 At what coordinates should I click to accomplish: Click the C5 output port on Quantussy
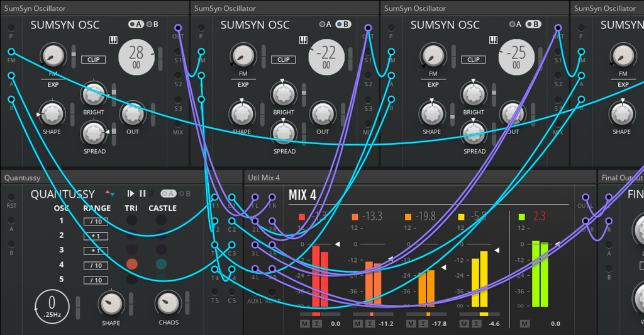point(231,292)
